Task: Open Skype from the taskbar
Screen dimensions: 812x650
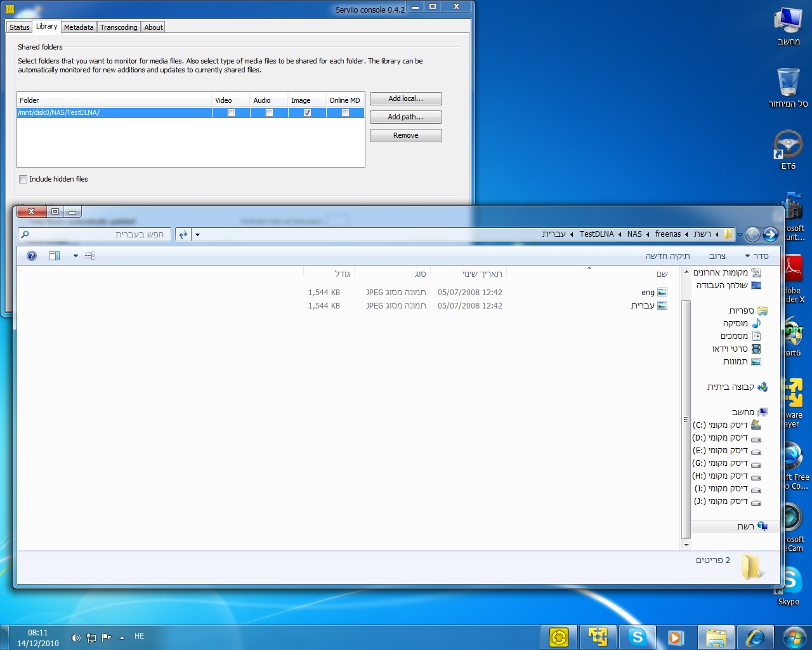Action: pyautogui.click(x=637, y=637)
